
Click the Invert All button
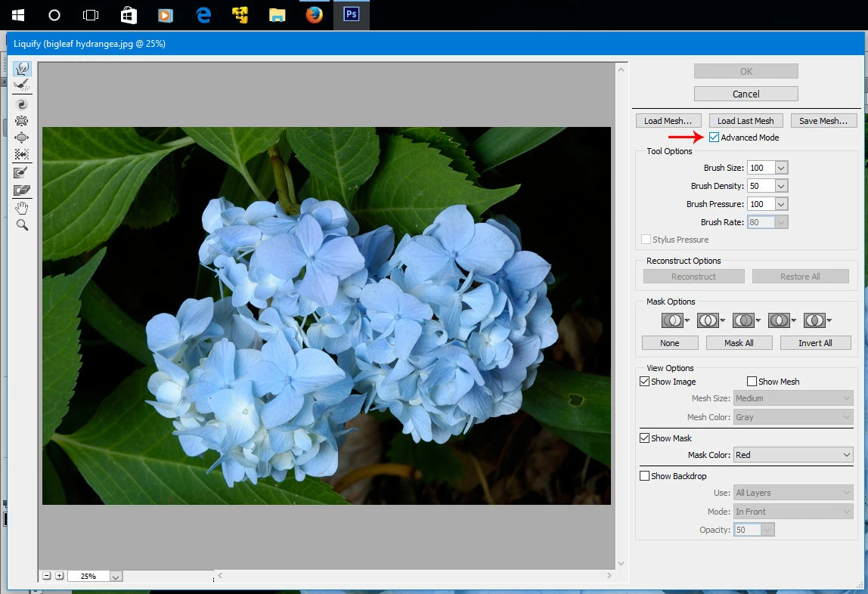tap(815, 343)
